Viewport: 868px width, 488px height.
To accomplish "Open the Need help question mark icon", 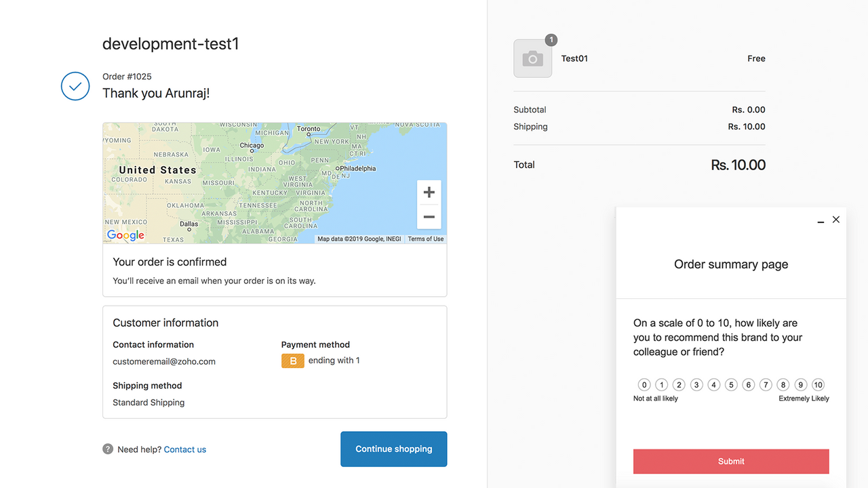I will pyautogui.click(x=107, y=449).
